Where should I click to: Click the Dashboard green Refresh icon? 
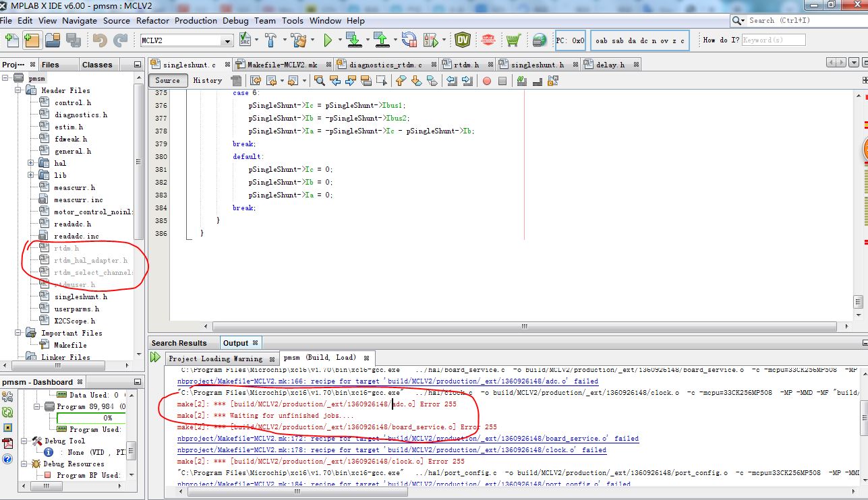7,412
